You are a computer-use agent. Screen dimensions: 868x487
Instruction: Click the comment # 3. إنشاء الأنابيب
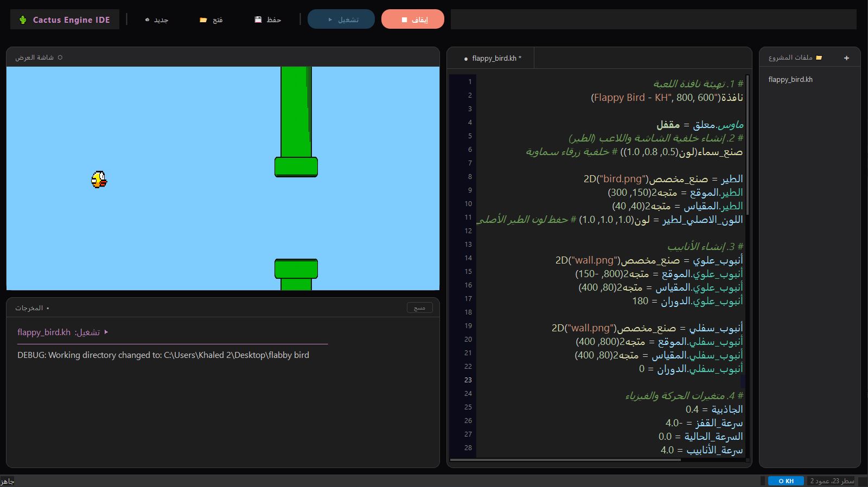(705, 247)
